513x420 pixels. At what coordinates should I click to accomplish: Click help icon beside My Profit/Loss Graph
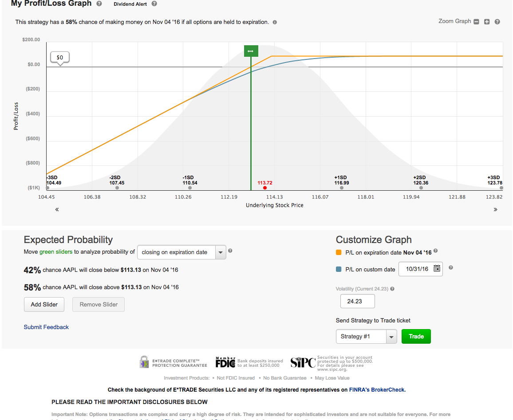99,4
